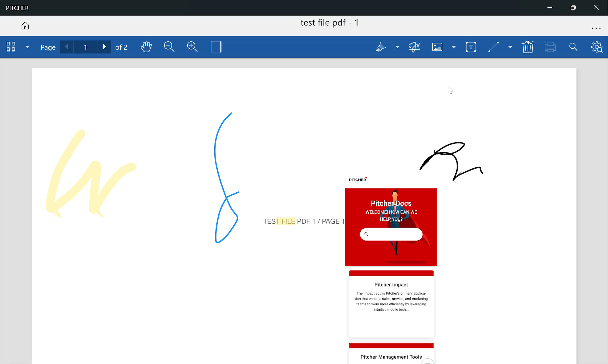Expand the view mode dropdown arrow
Viewport: 608px width, 364px height.
(x=27, y=47)
